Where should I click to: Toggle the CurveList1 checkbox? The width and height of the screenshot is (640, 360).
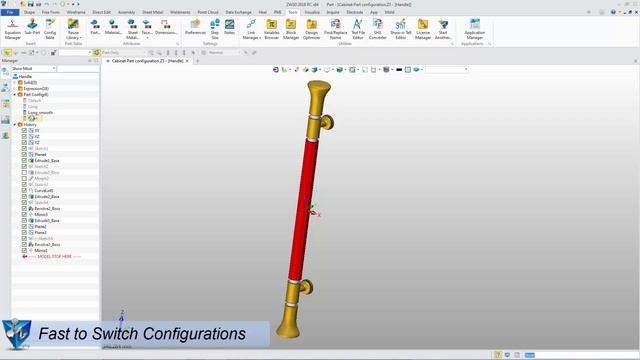click(x=24, y=191)
